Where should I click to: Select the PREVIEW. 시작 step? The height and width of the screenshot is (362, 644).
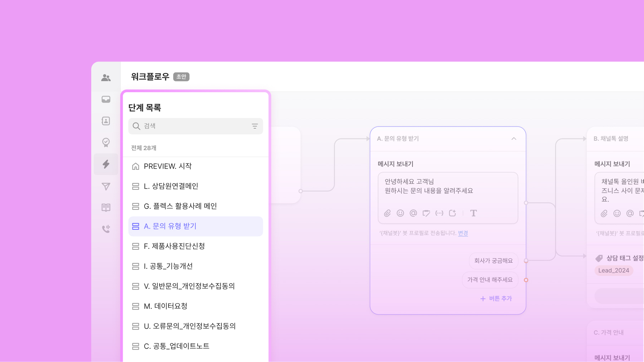tap(195, 166)
